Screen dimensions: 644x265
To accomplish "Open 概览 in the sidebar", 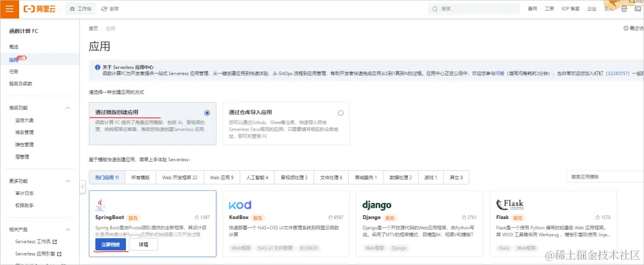I will pyautogui.click(x=14, y=47).
